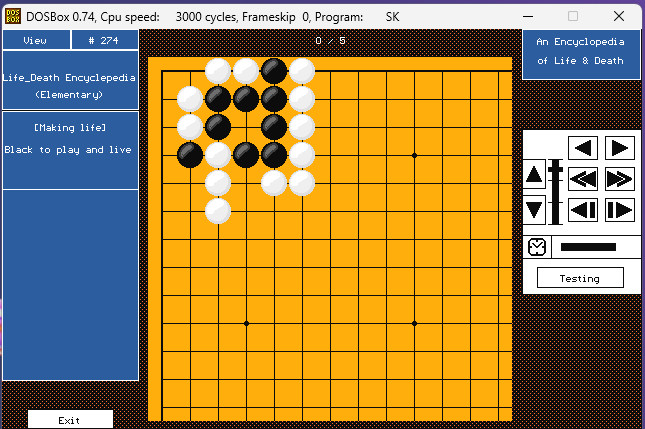Image resolution: width=645 pixels, height=429 pixels.
Task: Click the step-forward arrow with bar button
Action: tap(619, 210)
